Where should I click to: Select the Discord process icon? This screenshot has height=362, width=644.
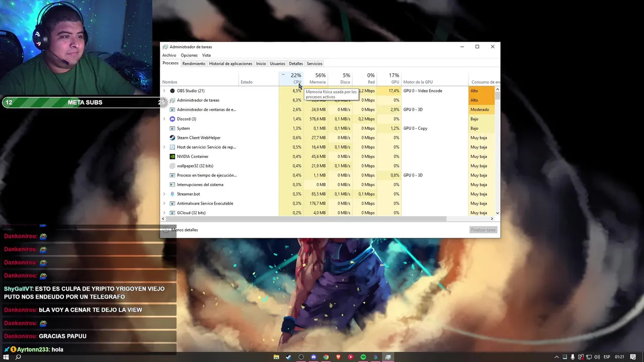(173, 119)
